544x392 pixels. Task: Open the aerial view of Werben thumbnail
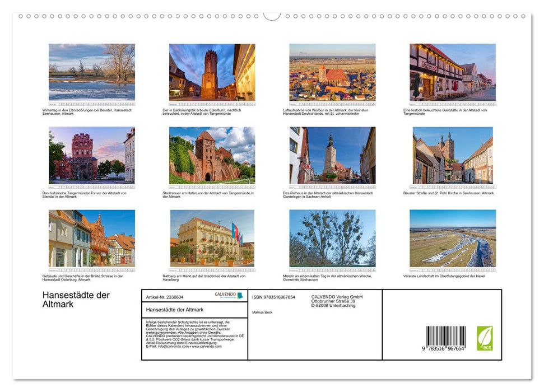coord(332,72)
